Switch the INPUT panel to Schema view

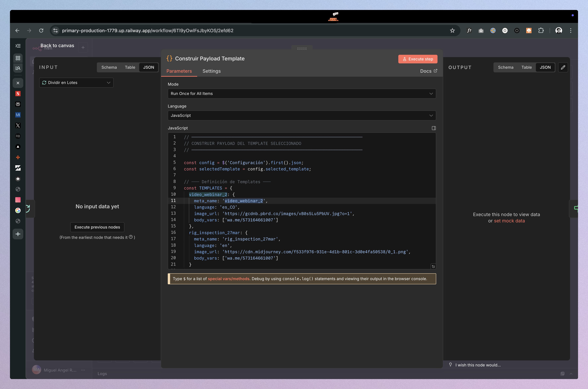click(109, 67)
